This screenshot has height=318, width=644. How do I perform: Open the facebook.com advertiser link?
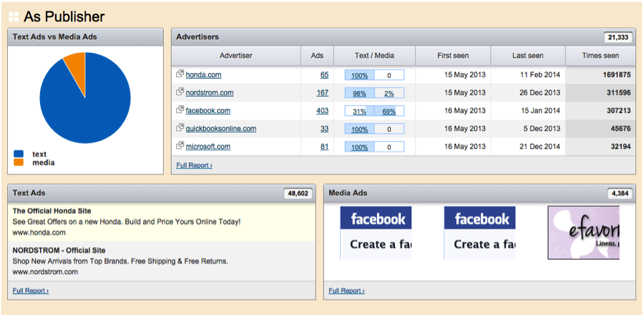(x=208, y=110)
